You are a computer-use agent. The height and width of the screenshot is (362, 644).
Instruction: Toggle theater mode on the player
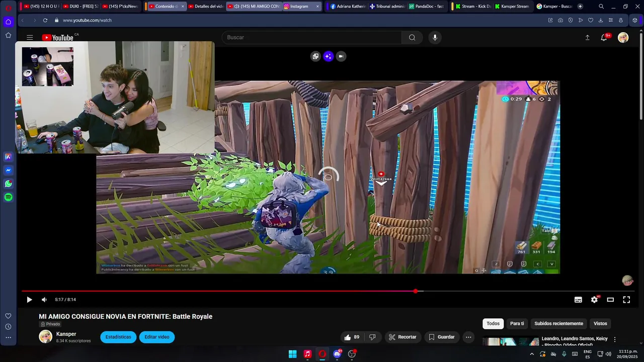610,300
